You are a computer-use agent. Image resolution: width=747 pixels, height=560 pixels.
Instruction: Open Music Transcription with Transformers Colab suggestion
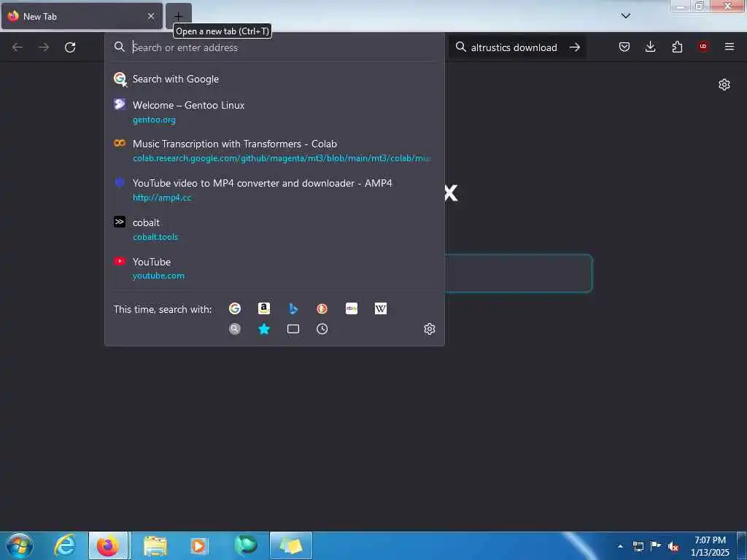pyautogui.click(x=274, y=150)
